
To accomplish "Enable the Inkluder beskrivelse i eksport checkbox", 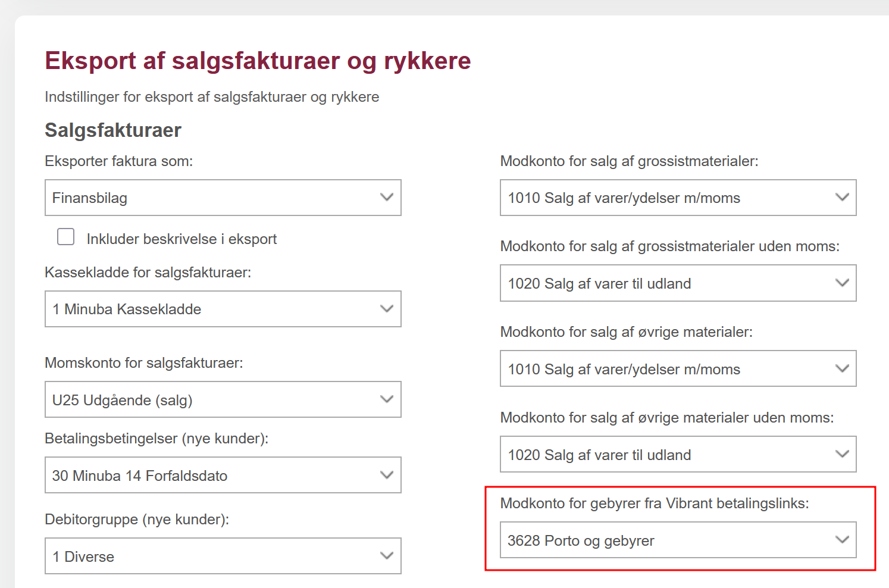I will pyautogui.click(x=66, y=237).
